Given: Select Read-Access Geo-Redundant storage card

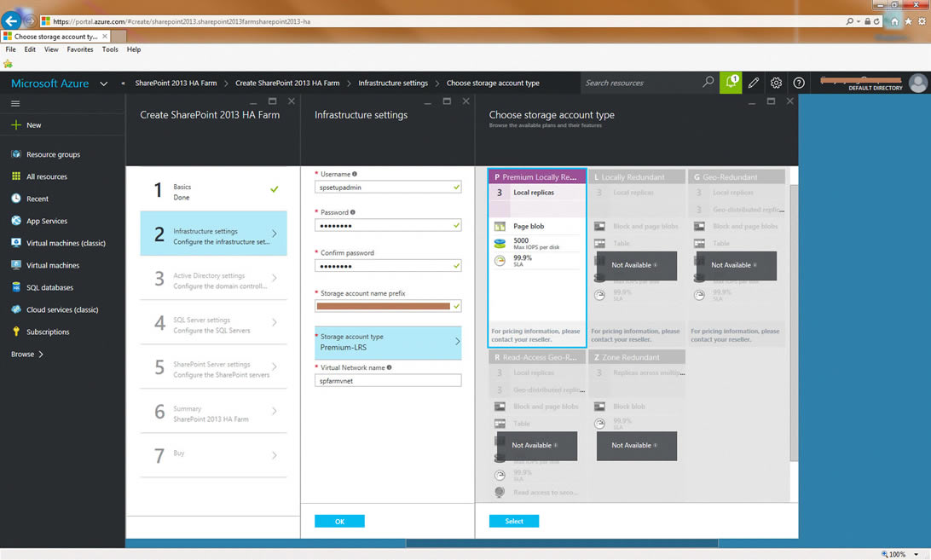Looking at the screenshot, I should [x=537, y=426].
